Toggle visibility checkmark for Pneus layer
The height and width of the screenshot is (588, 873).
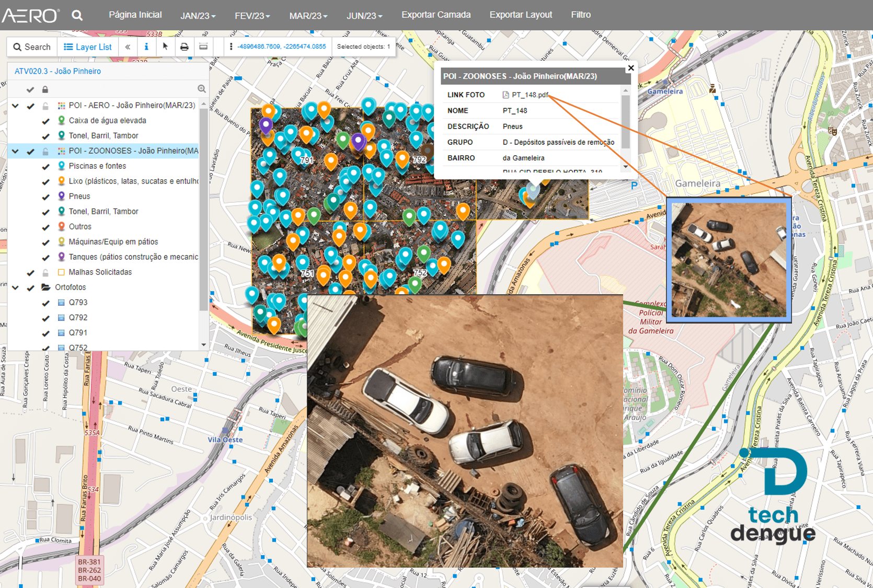point(45,197)
